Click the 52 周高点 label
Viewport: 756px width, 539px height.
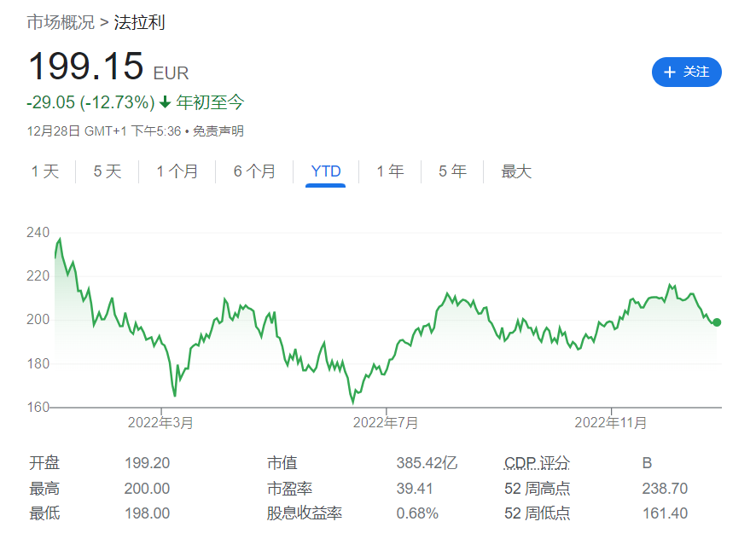(x=537, y=489)
